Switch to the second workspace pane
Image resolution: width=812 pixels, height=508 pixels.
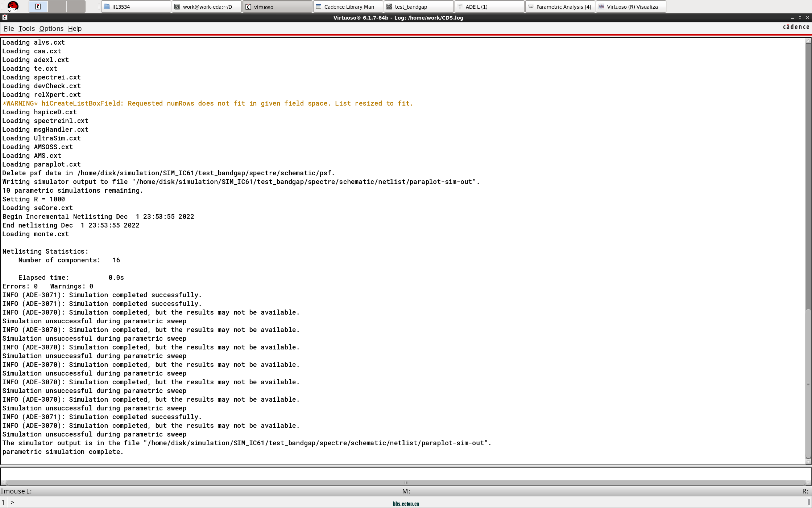tap(57, 7)
